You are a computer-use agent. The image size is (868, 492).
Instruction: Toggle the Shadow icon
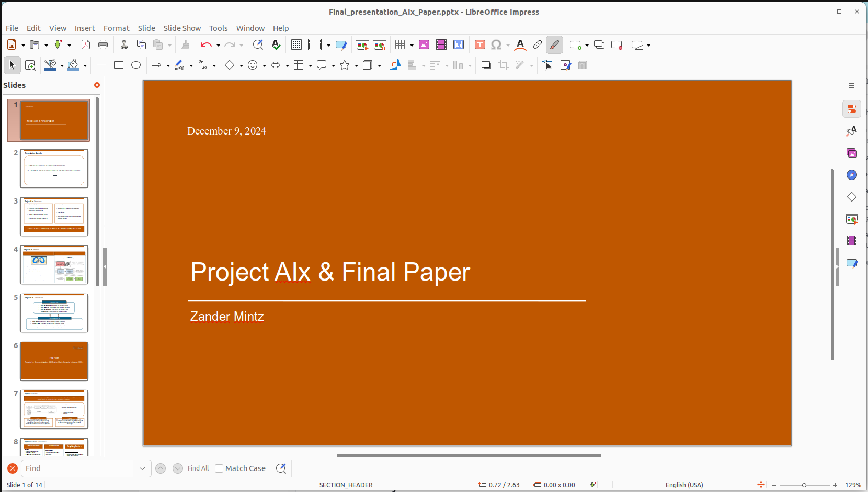[x=486, y=65]
